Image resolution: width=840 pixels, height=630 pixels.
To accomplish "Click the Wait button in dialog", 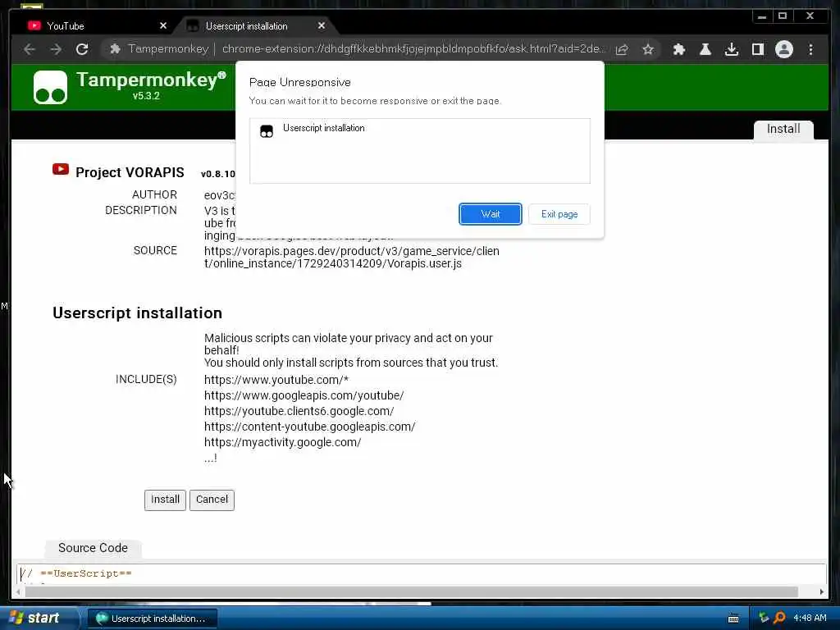I will [x=491, y=214].
